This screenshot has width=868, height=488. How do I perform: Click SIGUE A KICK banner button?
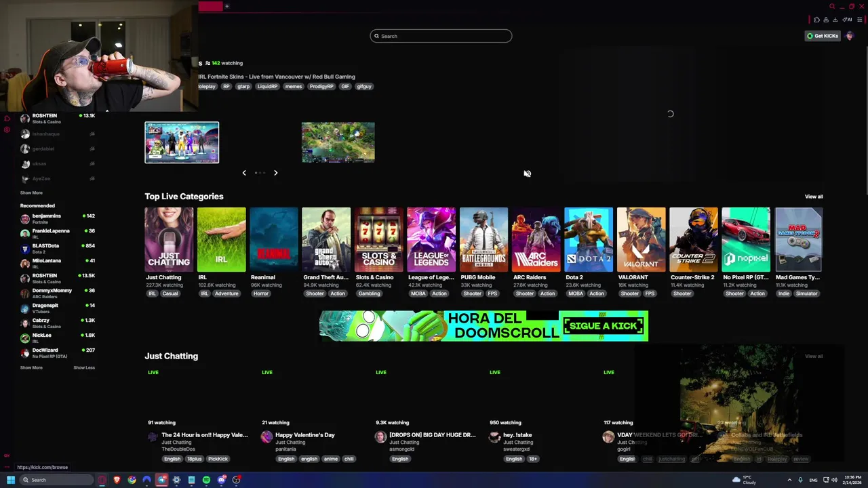pyautogui.click(x=603, y=326)
